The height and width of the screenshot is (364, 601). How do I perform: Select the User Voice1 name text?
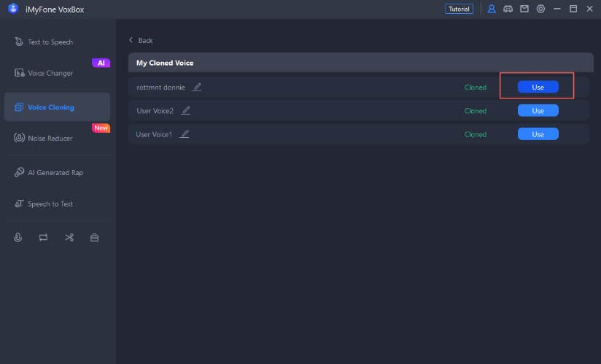(154, 134)
